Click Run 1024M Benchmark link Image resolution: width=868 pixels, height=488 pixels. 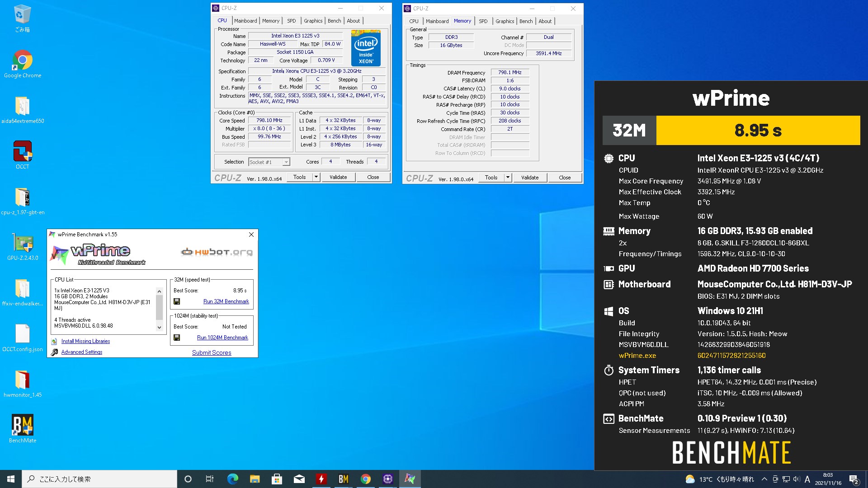(222, 338)
